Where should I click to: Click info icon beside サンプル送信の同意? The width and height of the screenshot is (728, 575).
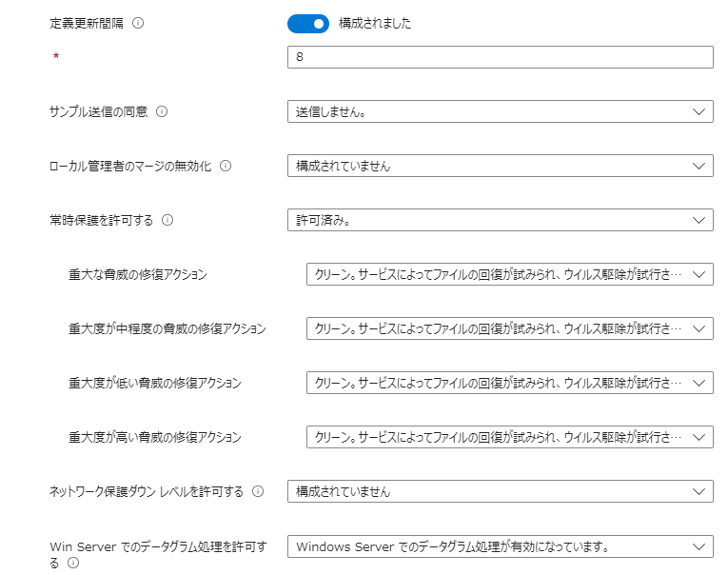(161, 111)
